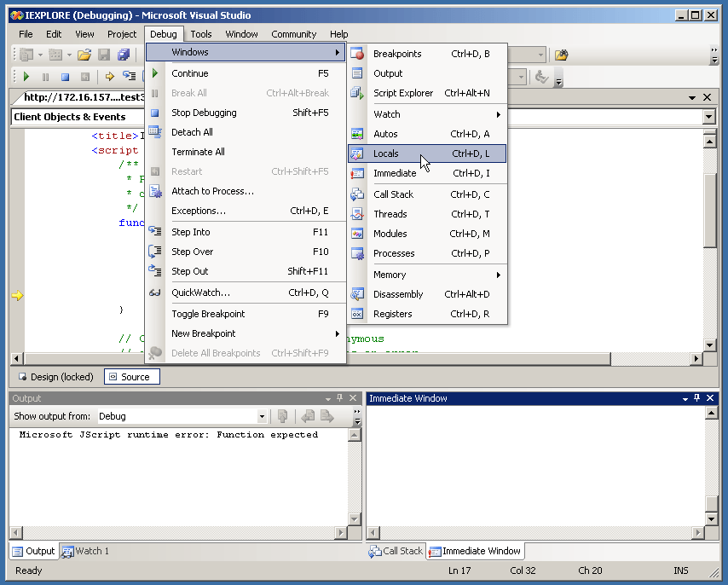Click the Output panel scroll down arrow
This screenshot has width=728, height=585.
click(355, 519)
